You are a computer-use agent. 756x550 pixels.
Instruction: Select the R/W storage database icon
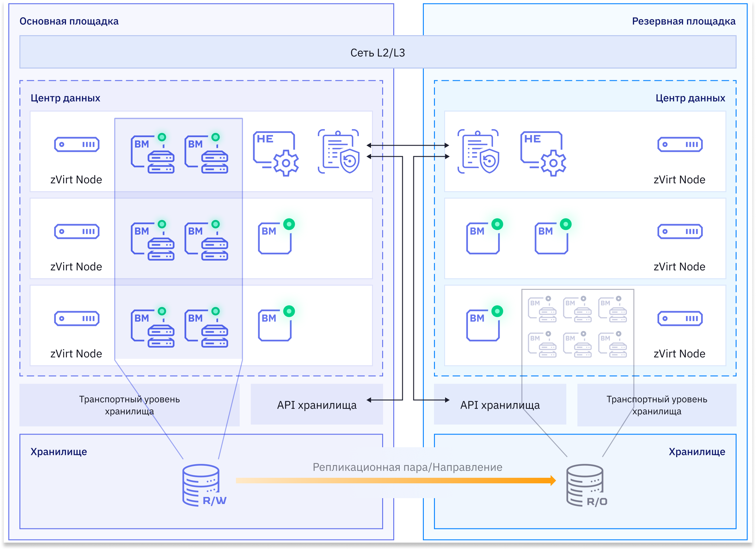tap(204, 485)
